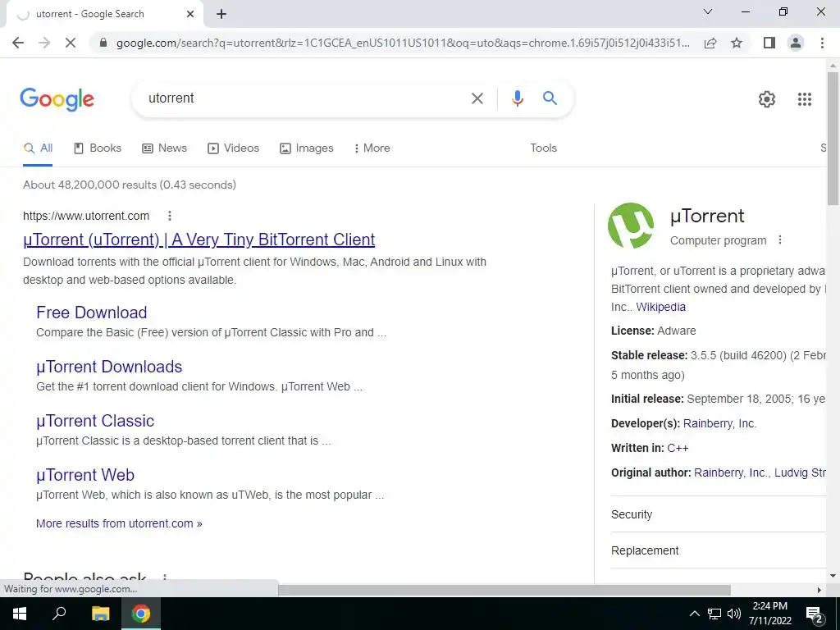
Task: Open the tab search chevron
Action: coord(708,11)
